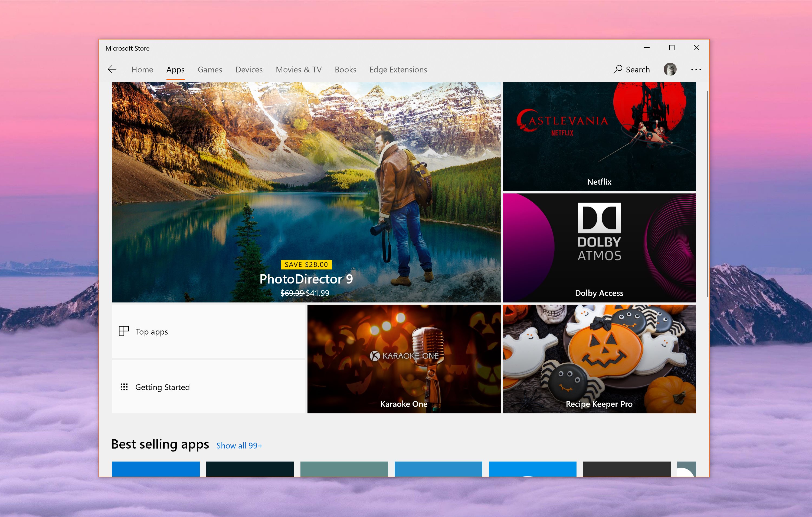
Task: Click the Search text label
Action: pos(638,70)
